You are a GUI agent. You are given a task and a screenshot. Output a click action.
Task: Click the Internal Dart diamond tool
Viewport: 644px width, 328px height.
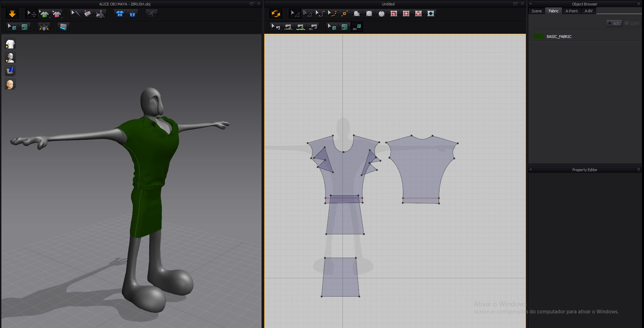pos(431,14)
